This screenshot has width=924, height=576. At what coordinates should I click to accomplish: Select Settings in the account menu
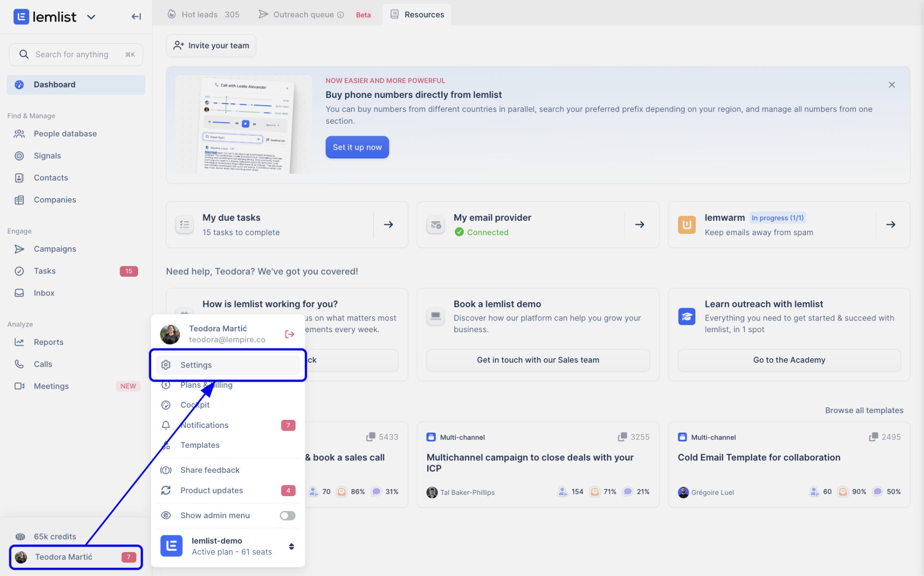pyautogui.click(x=228, y=365)
